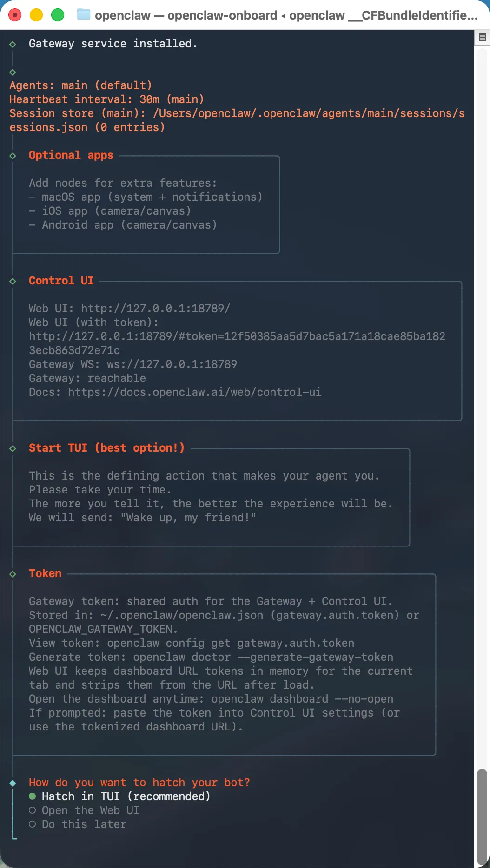The image size is (490, 868).
Task: Click the window title text in title bar
Action: tap(286, 15)
